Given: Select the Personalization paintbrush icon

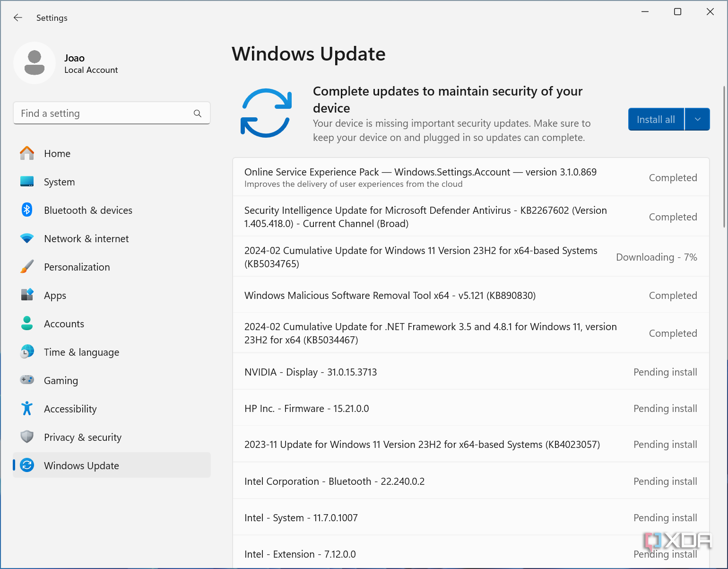Looking at the screenshot, I should point(27,267).
